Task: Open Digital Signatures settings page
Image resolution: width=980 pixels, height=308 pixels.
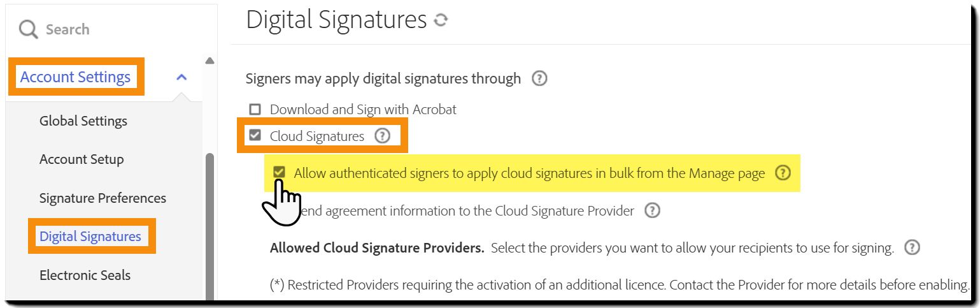Action: tap(90, 237)
